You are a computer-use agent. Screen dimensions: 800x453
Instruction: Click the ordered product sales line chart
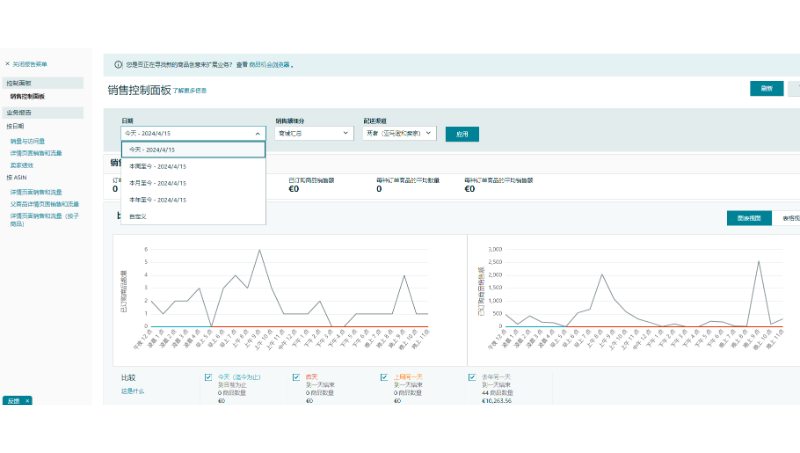point(643,288)
